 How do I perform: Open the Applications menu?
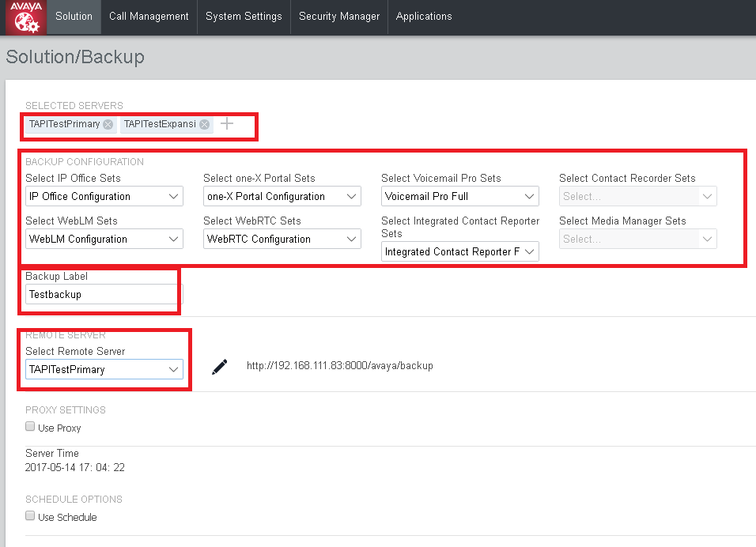pos(423,16)
